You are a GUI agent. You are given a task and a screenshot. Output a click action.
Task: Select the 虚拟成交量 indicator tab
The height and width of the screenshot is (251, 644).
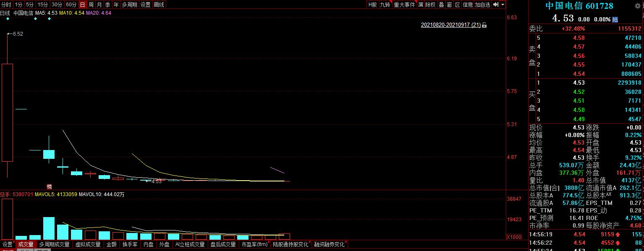pyautogui.click(x=88, y=244)
